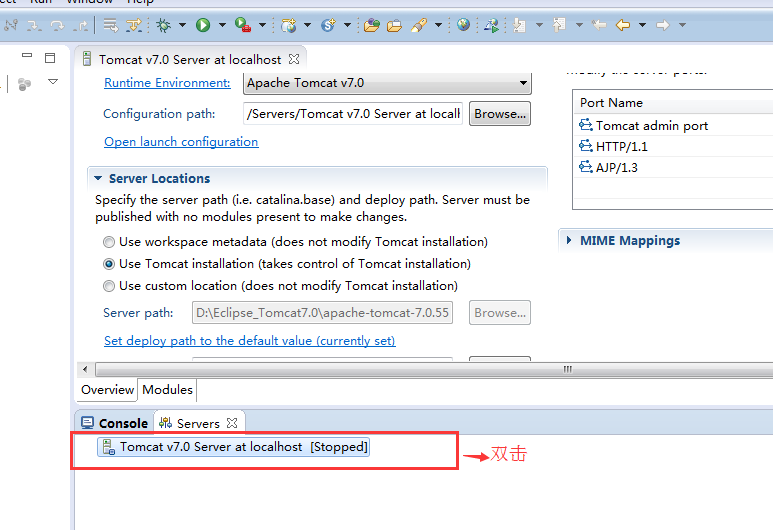Screen dimensions: 773x530
Task: Click the New Servlet icon
Action: click(328, 25)
